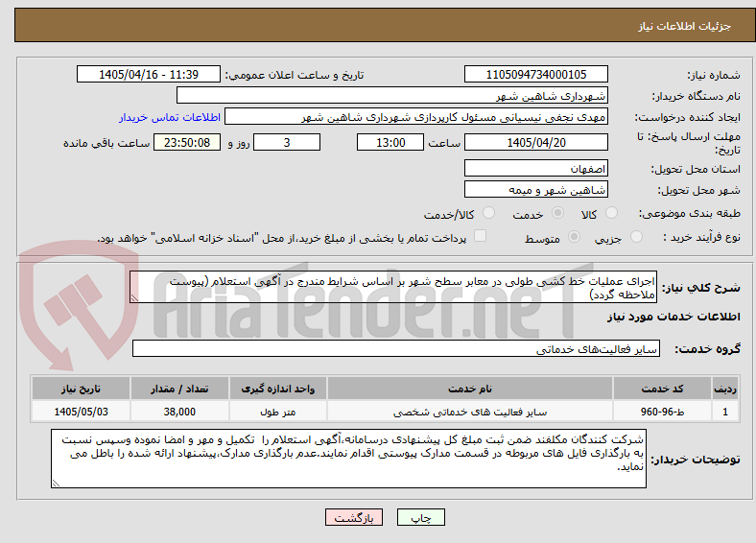Click the unit cell متر طول
This screenshot has width=756, height=543.
(277, 412)
